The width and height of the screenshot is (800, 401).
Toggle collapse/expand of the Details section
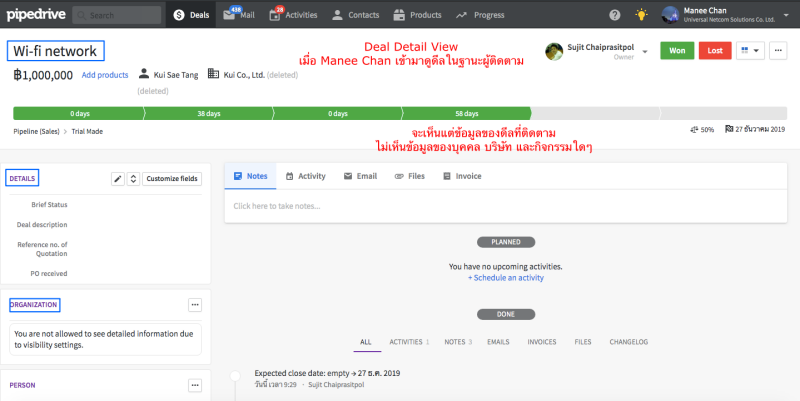click(x=133, y=179)
